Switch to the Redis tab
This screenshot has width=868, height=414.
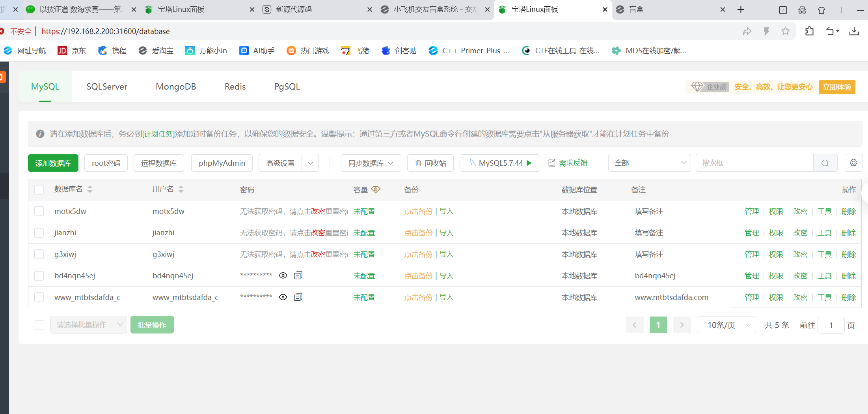[x=235, y=86]
